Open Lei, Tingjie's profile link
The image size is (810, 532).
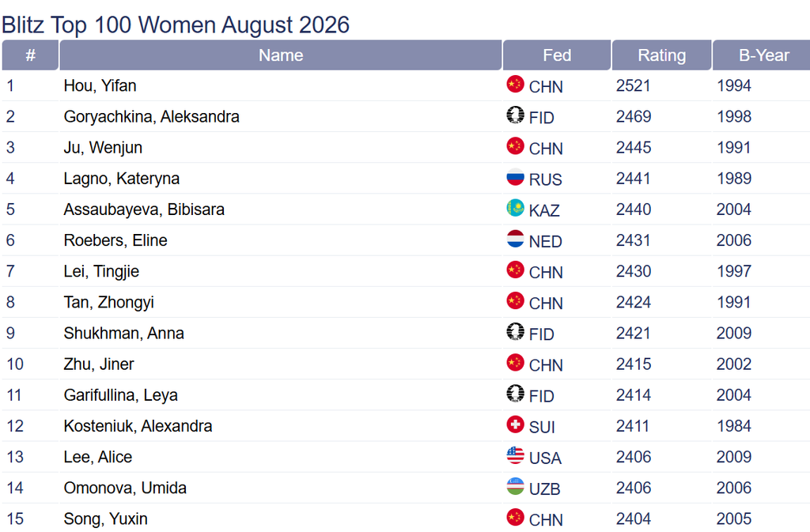pos(101,271)
